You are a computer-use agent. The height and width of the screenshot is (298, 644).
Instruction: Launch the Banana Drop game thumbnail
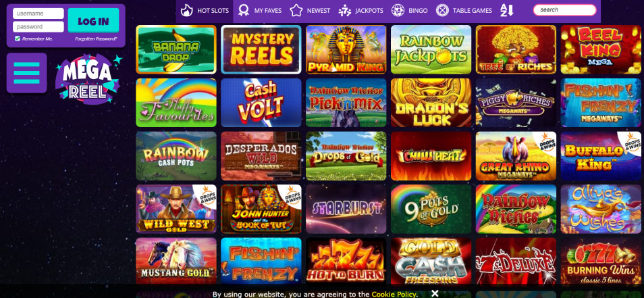point(176,50)
